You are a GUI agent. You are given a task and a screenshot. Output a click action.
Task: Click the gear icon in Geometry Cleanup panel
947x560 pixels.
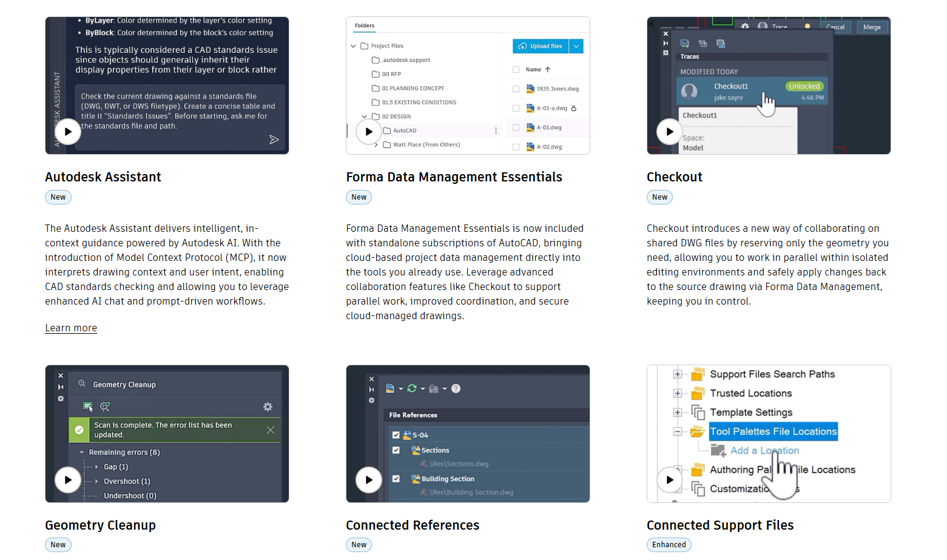coord(268,407)
